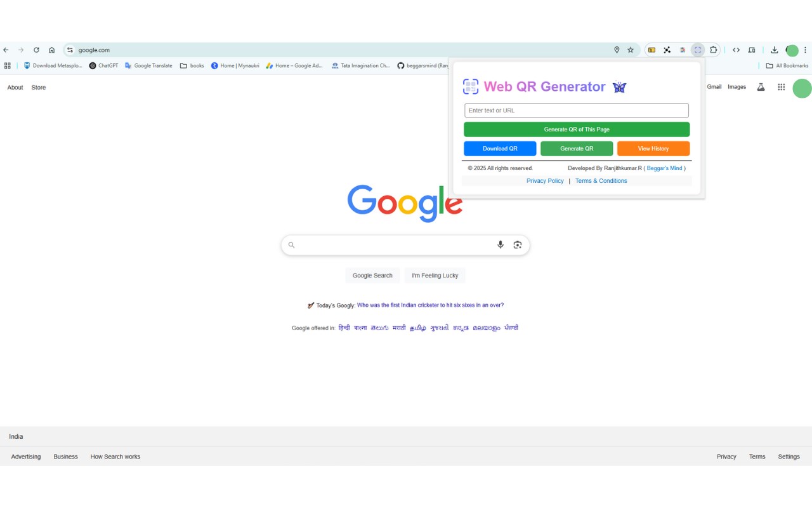The image size is (812, 508).
Task: Open the Web QR Generator extension icon
Action: (x=698, y=50)
